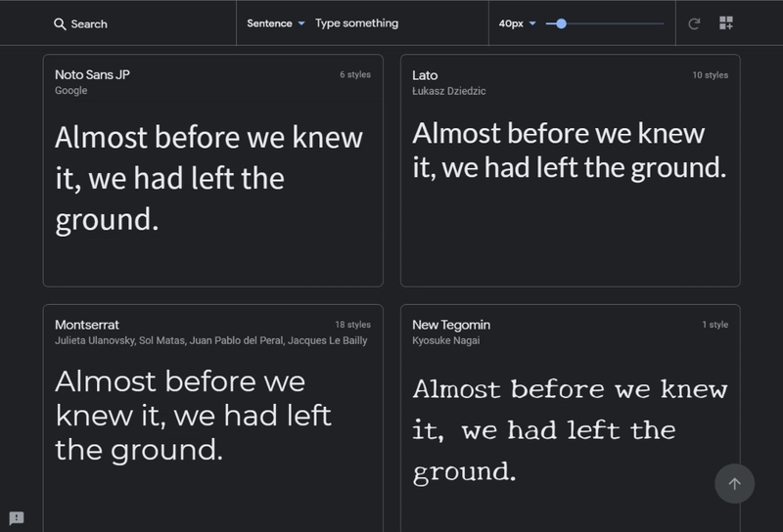The height and width of the screenshot is (532, 783).
Task: Click the Montserrat sample text preview
Action: [193, 416]
